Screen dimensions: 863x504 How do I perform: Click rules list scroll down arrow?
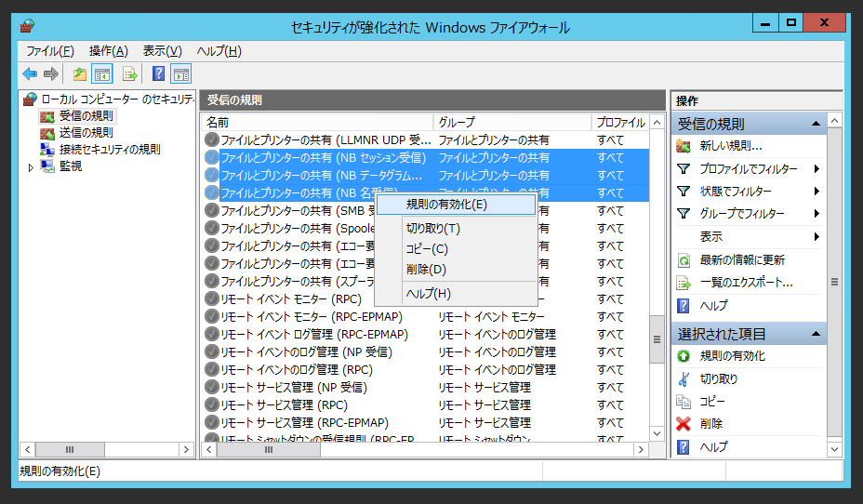657,433
